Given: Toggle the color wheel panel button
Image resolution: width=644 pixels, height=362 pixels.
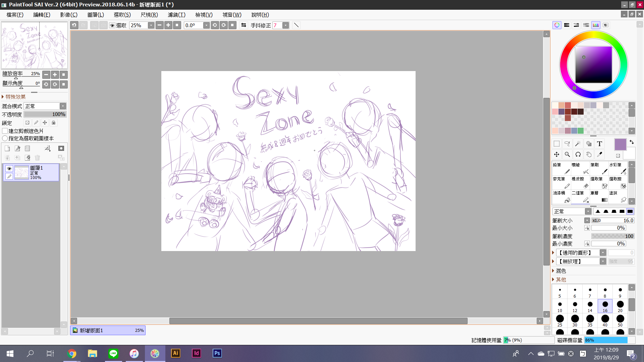Looking at the screenshot, I should click(x=557, y=25).
